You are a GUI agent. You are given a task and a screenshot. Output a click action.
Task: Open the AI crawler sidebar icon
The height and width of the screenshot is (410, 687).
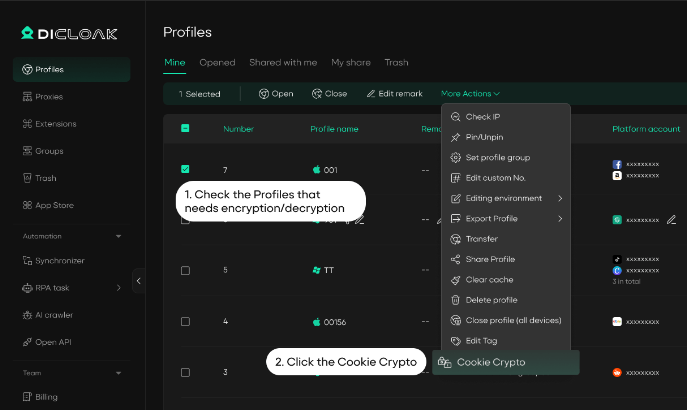(x=27, y=315)
